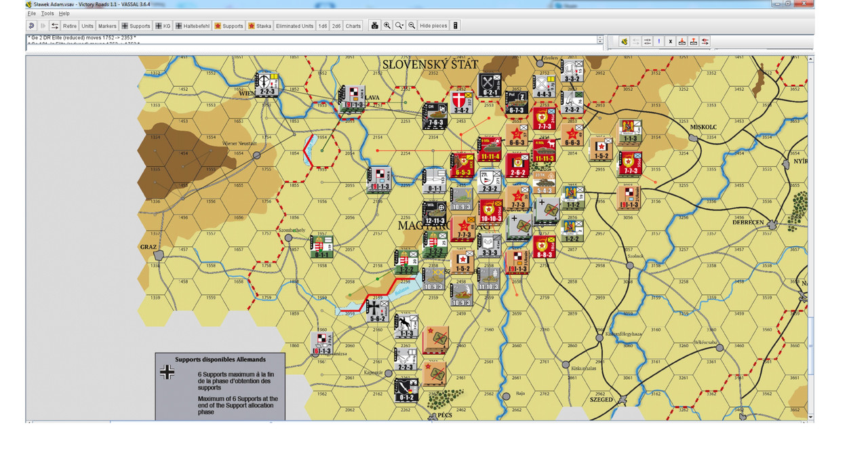Open the zoom level selector magnifier
This screenshot has height=470, width=868.
399,26
